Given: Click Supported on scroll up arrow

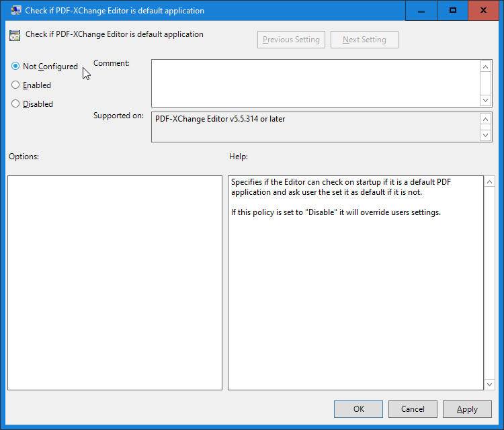Looking at the screenshot, I should 487,119.
